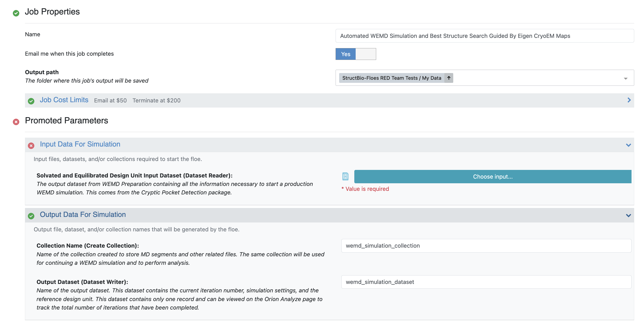Click the dataset icon beside Choose input
The height and width of the screenshot is (322, 644).
(x=345, y=176)
